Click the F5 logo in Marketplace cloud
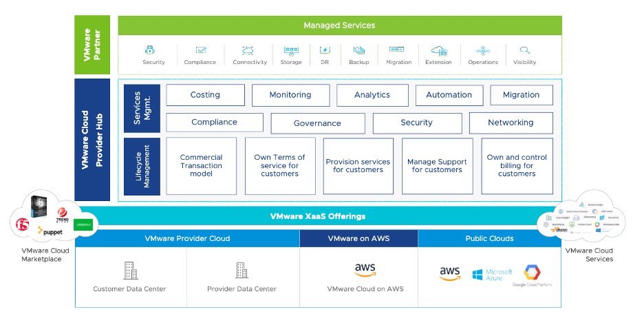 [x=22, y=224]
